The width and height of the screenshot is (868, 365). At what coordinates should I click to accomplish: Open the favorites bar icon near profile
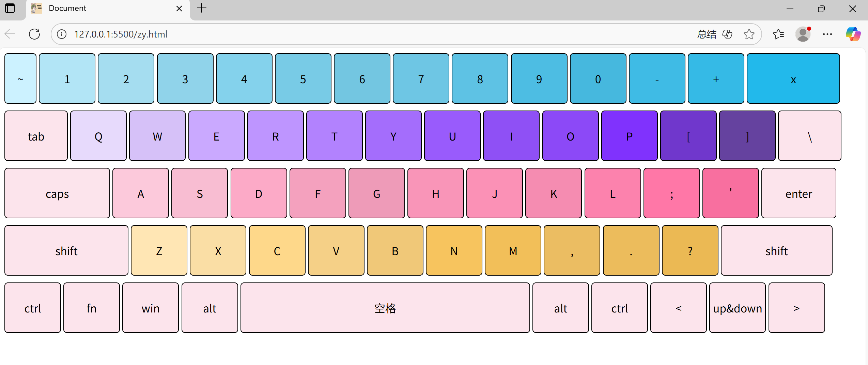coord(778,34)
